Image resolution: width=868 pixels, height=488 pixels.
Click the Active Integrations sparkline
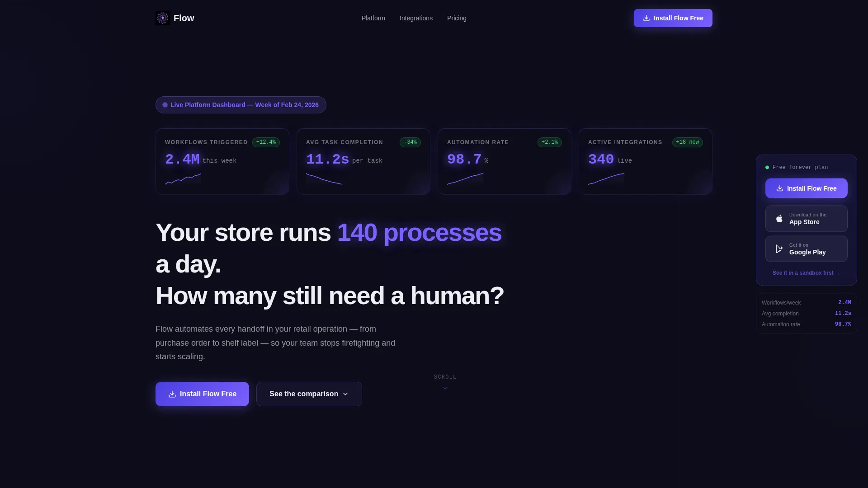click(x=606, y=179)
